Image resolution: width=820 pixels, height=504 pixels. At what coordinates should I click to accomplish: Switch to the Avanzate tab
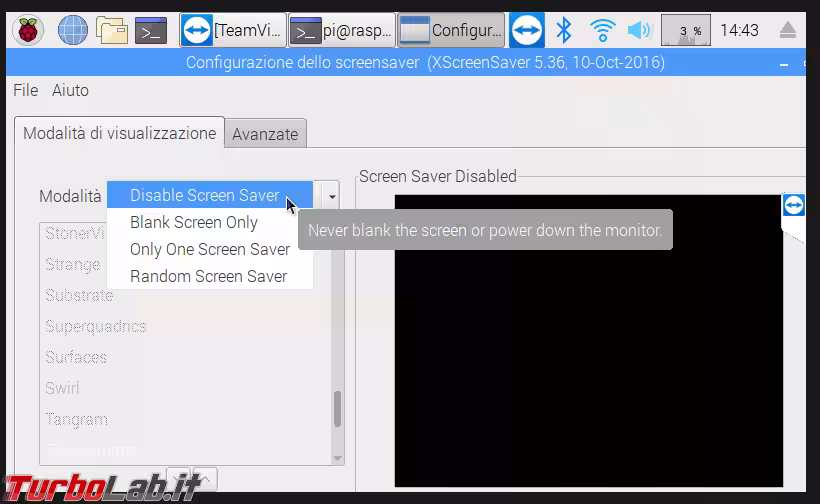tap(265, 134)
